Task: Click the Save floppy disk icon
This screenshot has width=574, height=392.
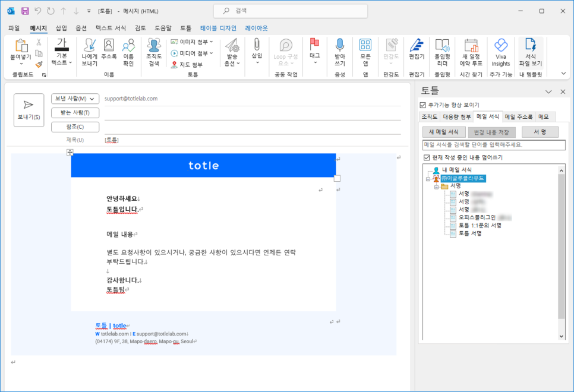Action: point(25,11)
